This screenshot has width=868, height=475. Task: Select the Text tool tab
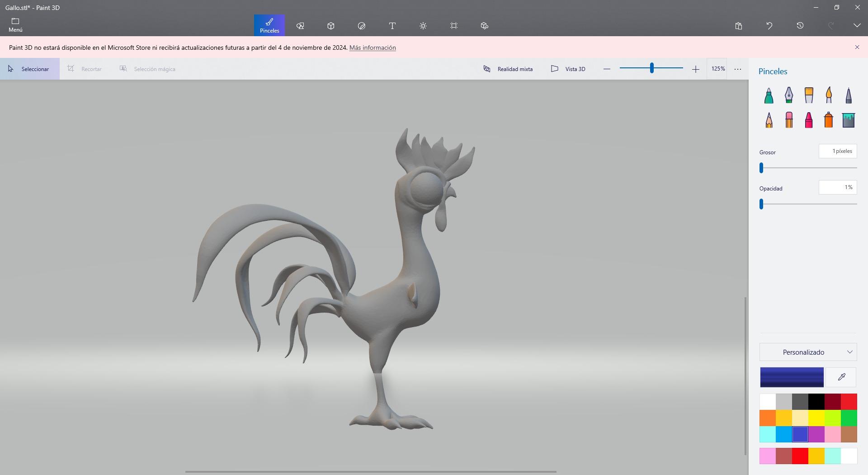(392, 26)
